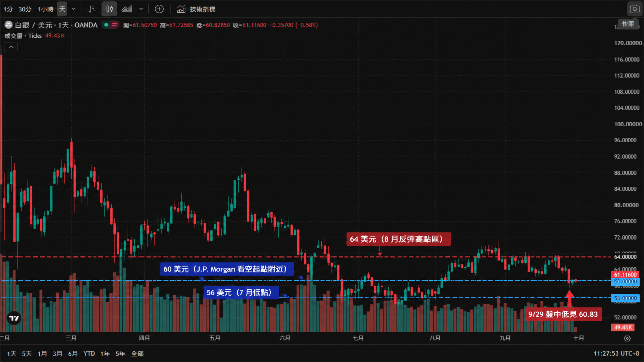Collapse the legend with chevron button

click(x=11, y=47)
